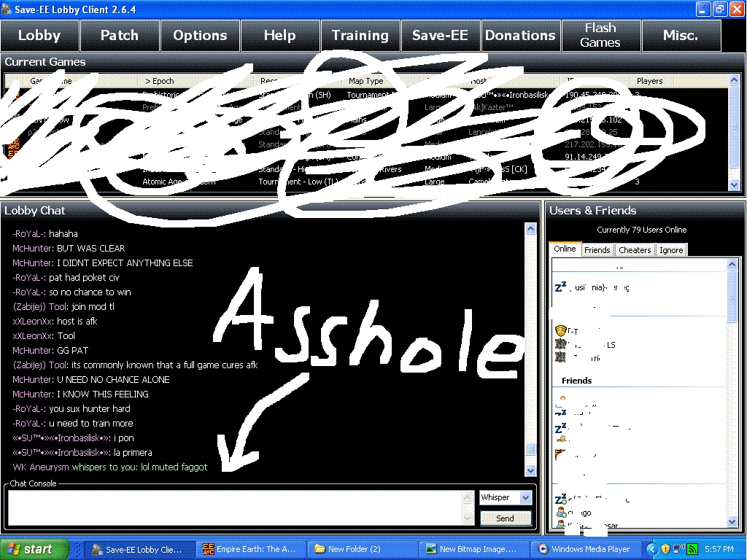Screen dimensions: 747x560
Task: Sort games by the Players column header
Action: tap(649, 81)
